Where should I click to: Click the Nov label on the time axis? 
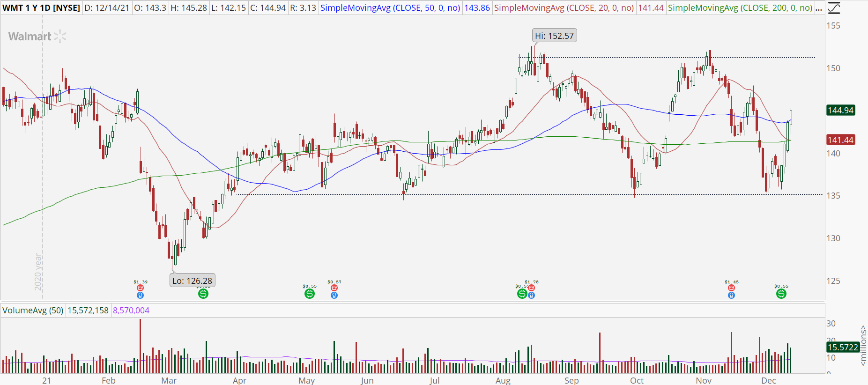click(704, 380)
